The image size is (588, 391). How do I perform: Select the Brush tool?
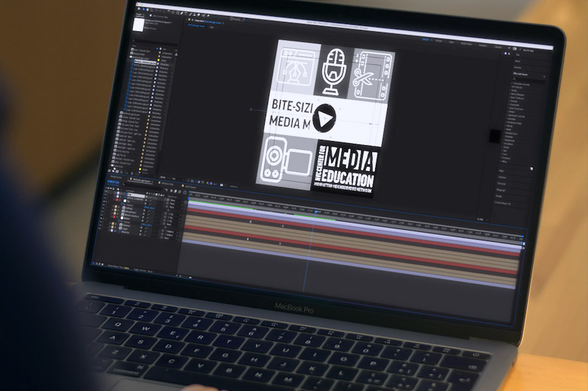click(190, 14)
